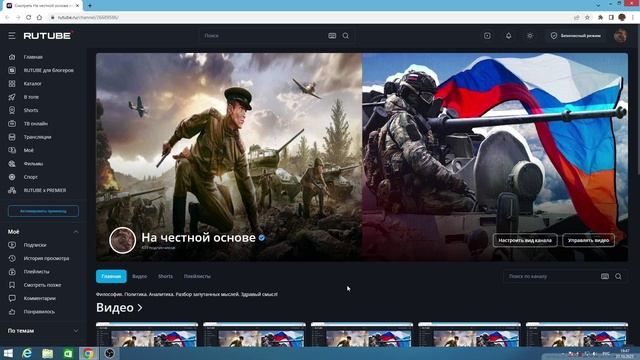Click the top Поиск search field

(x=263, y=36)
